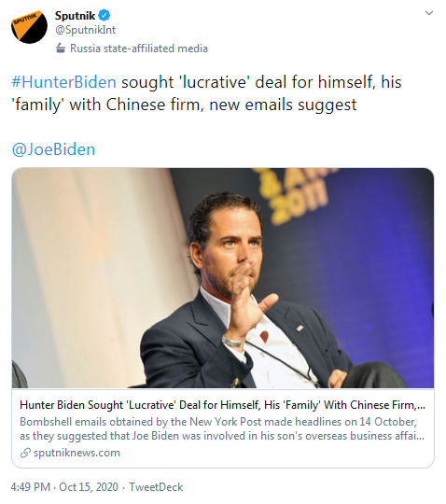Open the @SputnikInt handle
This screenshot has width=446, height=504.
pyautogui.click(x=86, y=30)
